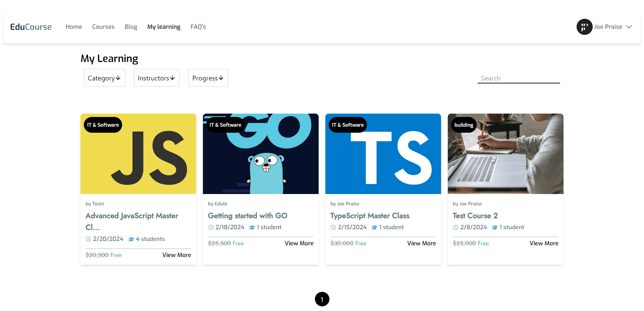This screenshot has height=311, width=644.
Task: Click View More on Getting started with GO
Action: point(299,243)
